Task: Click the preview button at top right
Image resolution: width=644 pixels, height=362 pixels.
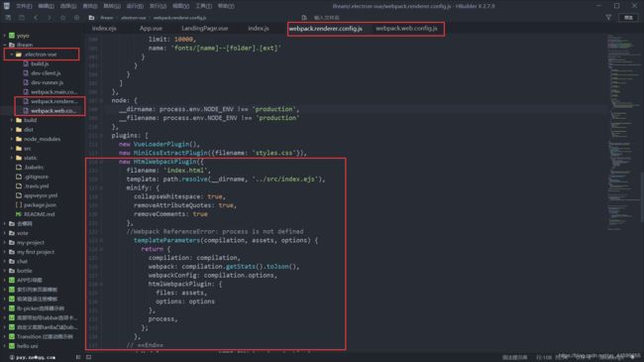Action: pos(628,18)
